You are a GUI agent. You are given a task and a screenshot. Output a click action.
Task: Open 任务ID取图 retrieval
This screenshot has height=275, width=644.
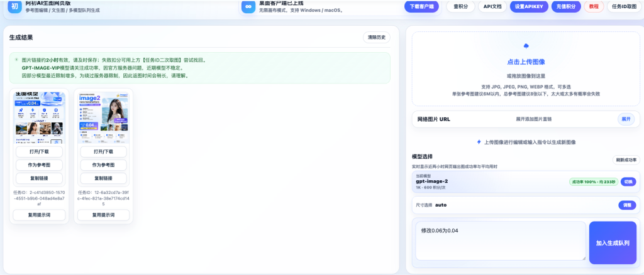tap(624, 6)
